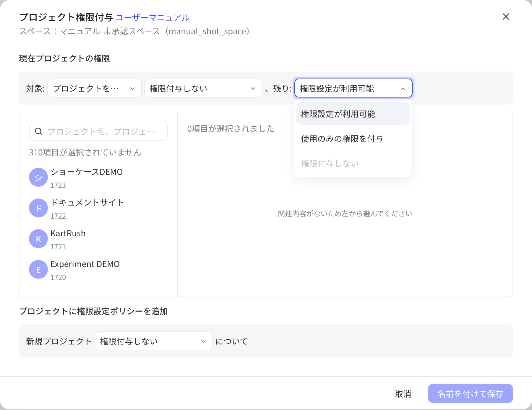Open the ユーザーマニュアル link
Screen dimensions: 532x410
pyautogui.click(x=153, y=17)
